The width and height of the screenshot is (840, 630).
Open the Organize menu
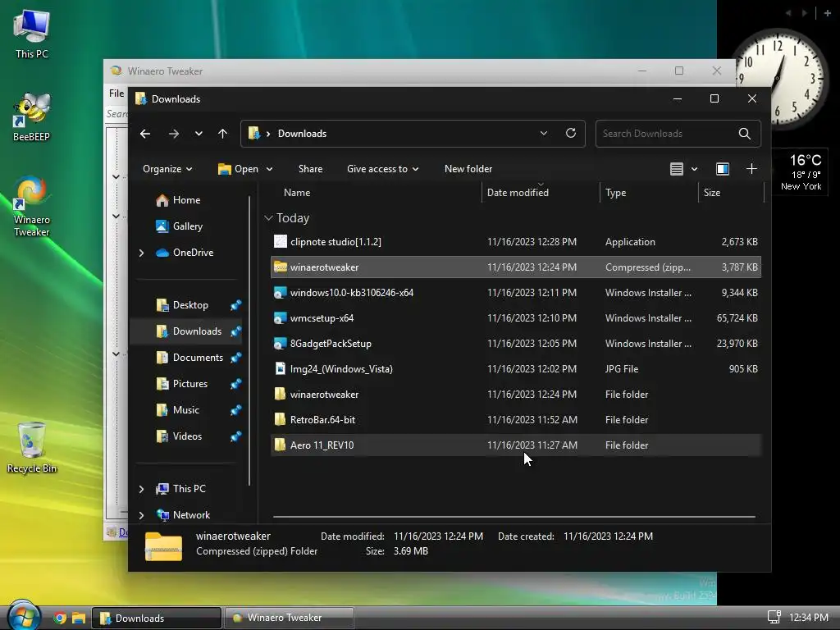tap(167, 169)
